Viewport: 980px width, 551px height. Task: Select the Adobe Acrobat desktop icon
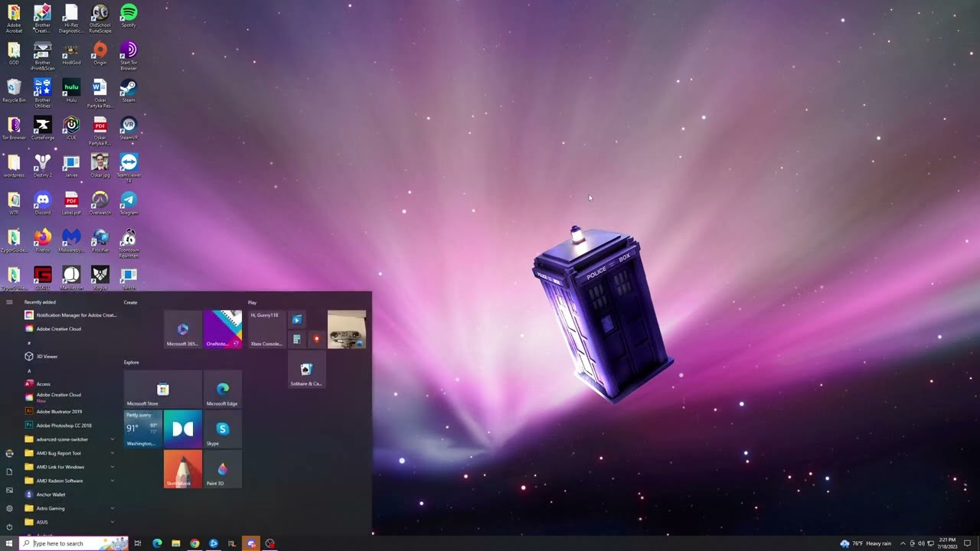pos(14,18)
